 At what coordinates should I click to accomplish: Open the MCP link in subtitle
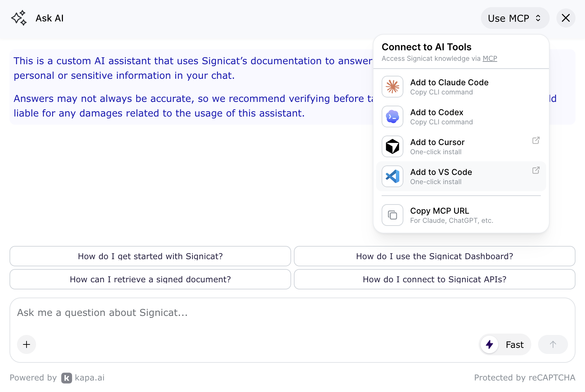coord(490,58)
